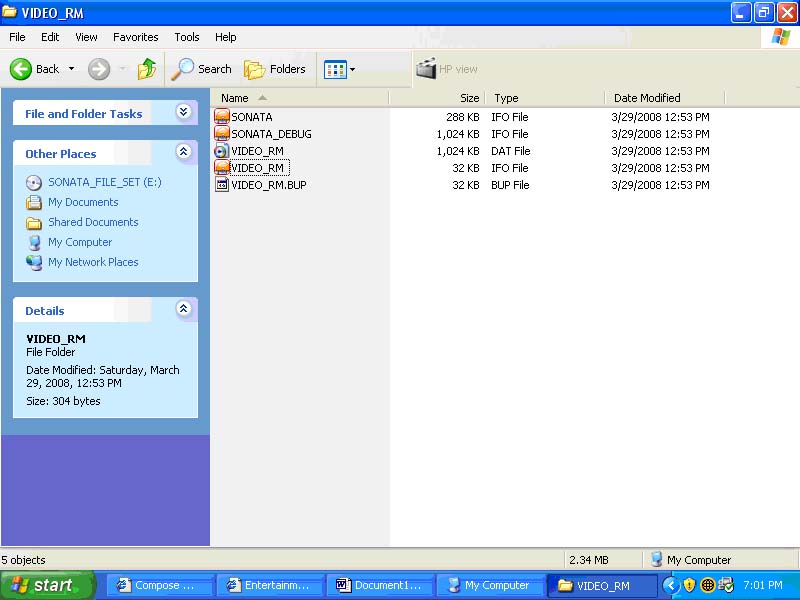Click the My Network Places globe icon

pyautogui.click(x=34, y=262)
